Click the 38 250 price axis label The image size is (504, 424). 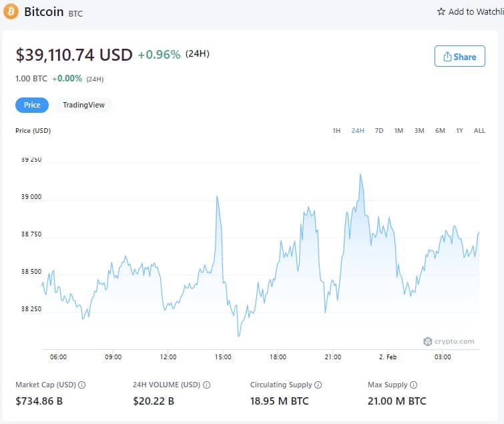pos(31,309)
